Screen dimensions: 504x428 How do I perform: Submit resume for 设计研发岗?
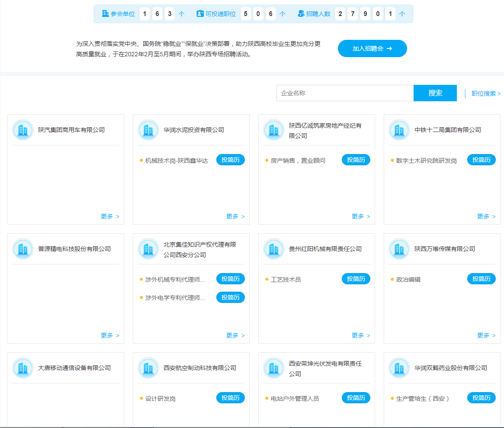[231, 398]
